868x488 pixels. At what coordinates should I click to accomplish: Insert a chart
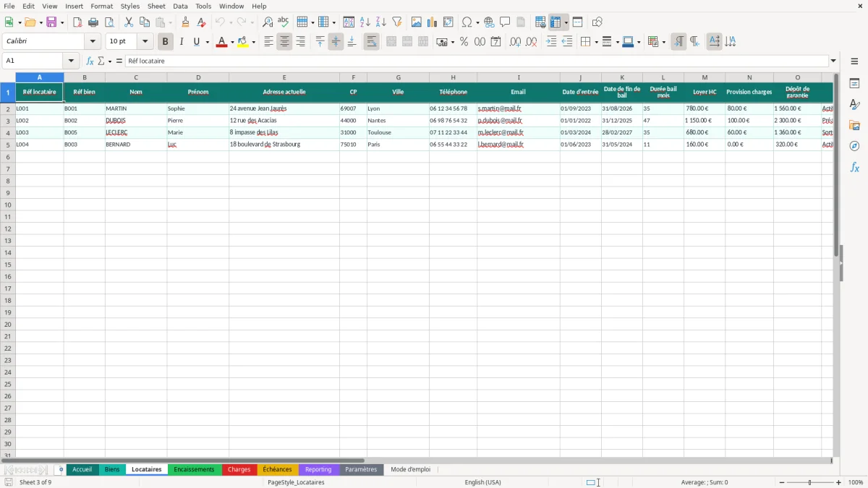(433, 22)
